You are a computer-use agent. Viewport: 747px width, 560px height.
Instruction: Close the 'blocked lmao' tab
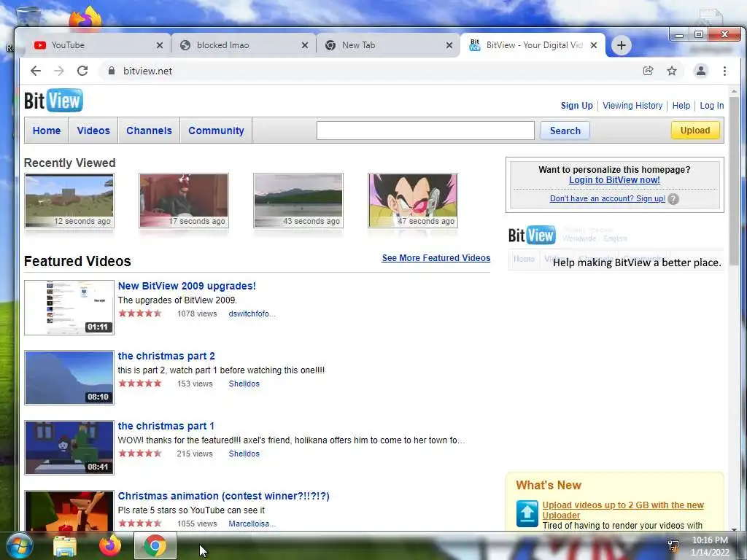point(305,45)
